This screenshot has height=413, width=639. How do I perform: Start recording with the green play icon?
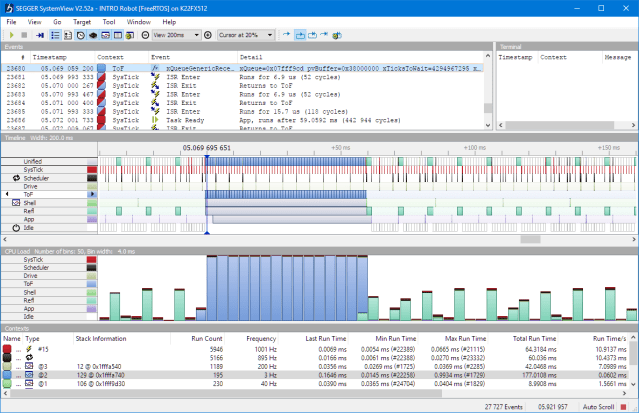[x=12, y=34]
